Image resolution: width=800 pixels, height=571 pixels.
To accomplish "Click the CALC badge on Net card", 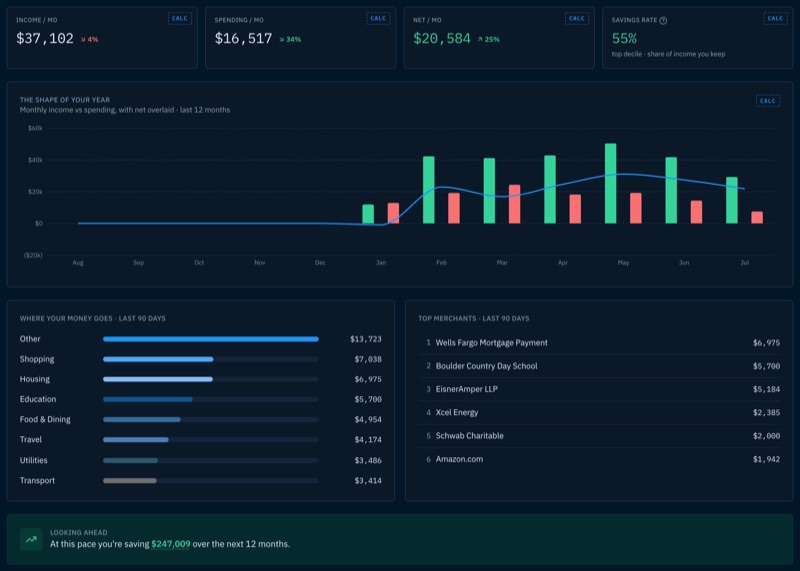I will [577, 18].
